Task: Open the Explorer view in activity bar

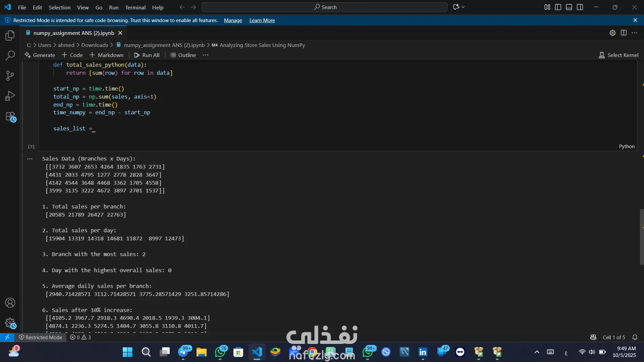Action: click(x=10, y=36)
